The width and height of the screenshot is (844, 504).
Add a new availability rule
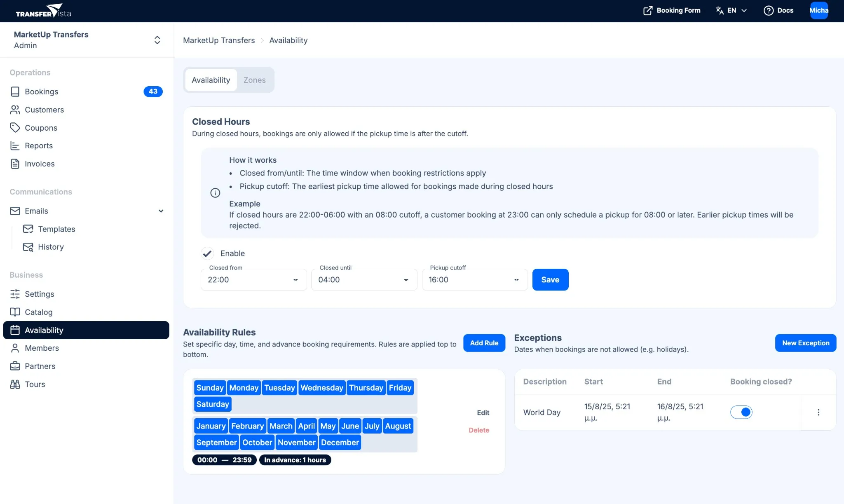(484, 343)
